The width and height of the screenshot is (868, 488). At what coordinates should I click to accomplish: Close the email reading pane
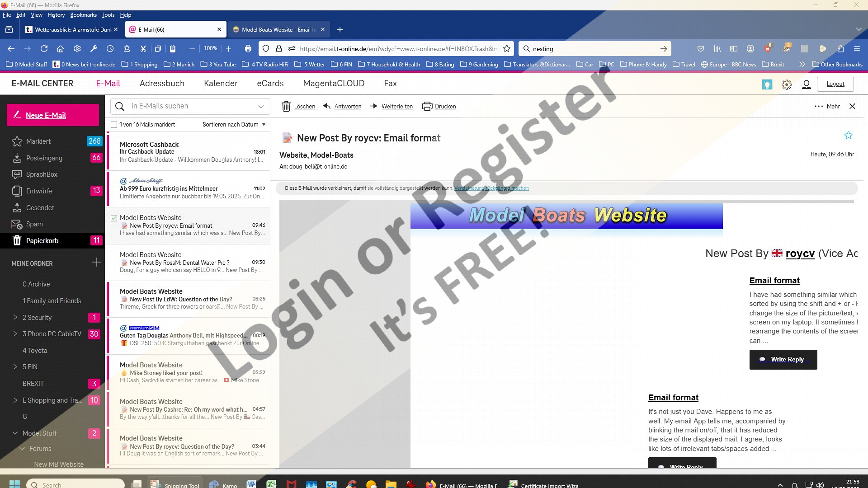click(852, 107)
